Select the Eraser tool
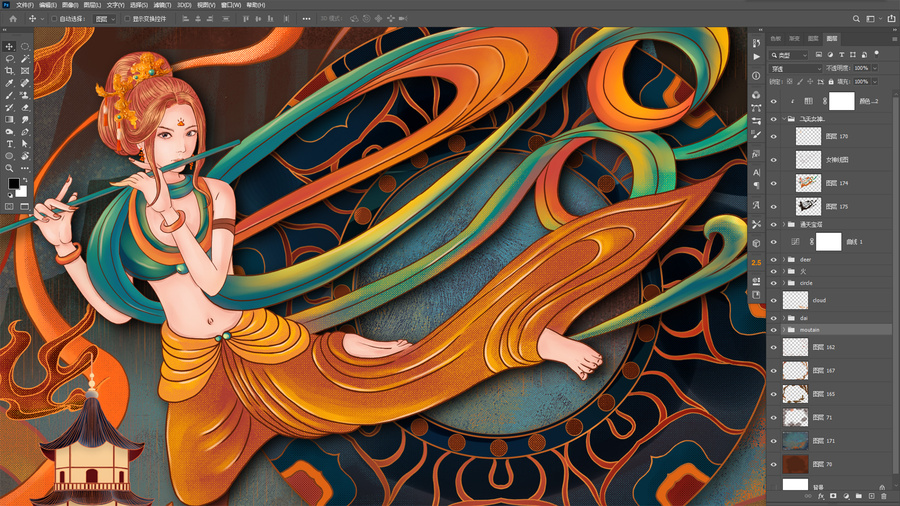This screenshot has width=900, height=506. pos(25,107)
